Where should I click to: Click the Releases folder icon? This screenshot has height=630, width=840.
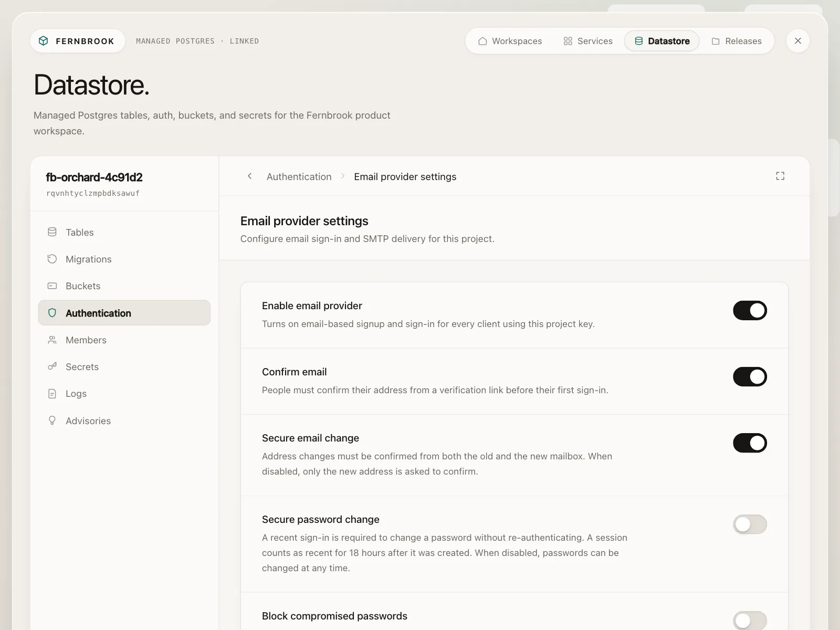coord(716,41)
